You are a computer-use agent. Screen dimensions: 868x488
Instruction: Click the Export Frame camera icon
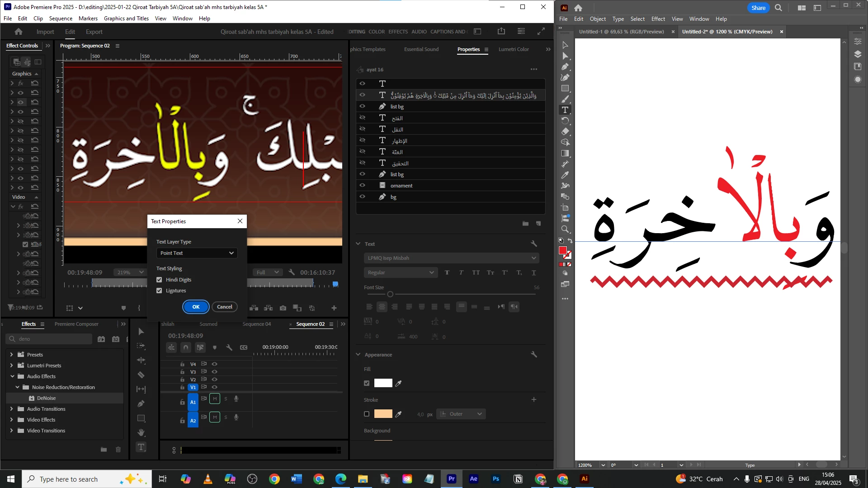click(x=283, y=308)
